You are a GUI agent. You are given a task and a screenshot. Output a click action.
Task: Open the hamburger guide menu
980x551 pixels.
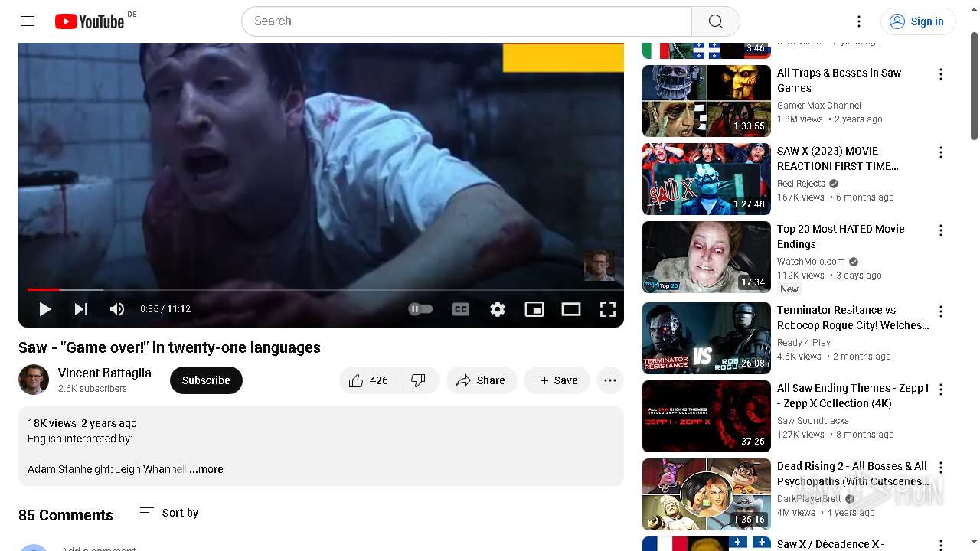pos(28,21)
